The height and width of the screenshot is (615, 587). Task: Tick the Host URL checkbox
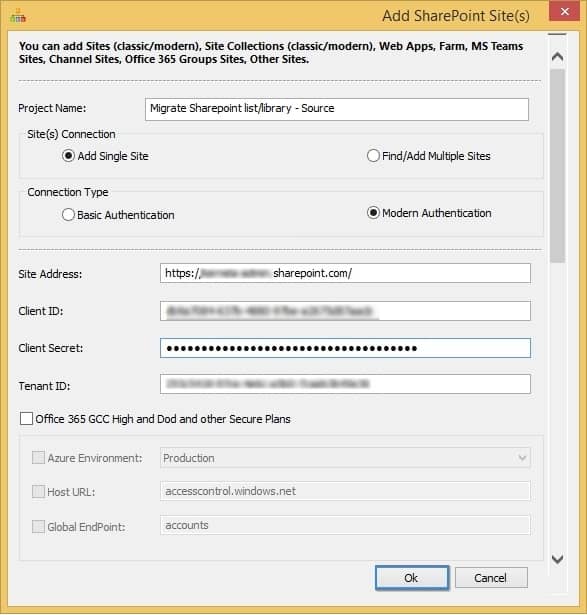(38, 491)
